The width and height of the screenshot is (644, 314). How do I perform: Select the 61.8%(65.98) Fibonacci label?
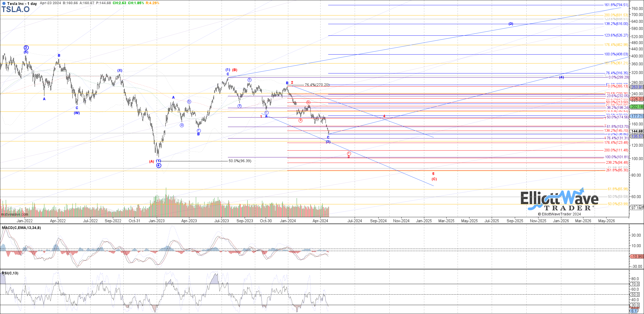tap(618, 189)
